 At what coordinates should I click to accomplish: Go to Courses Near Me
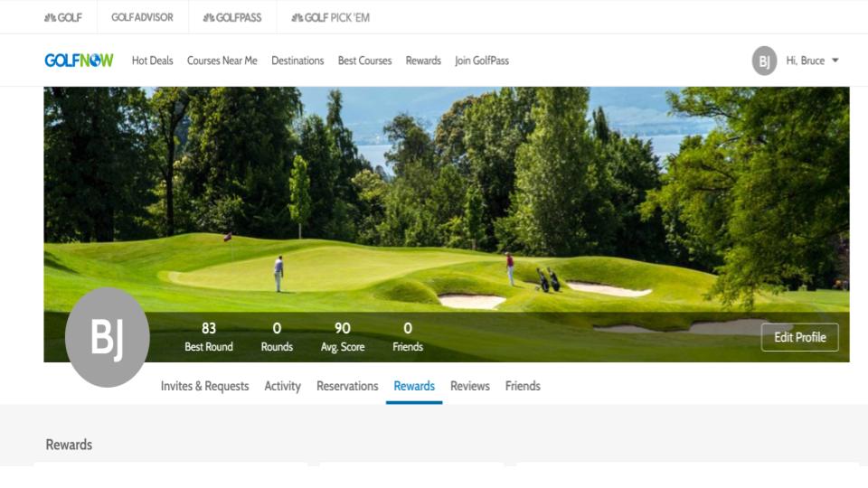click(x=222, y=61)
